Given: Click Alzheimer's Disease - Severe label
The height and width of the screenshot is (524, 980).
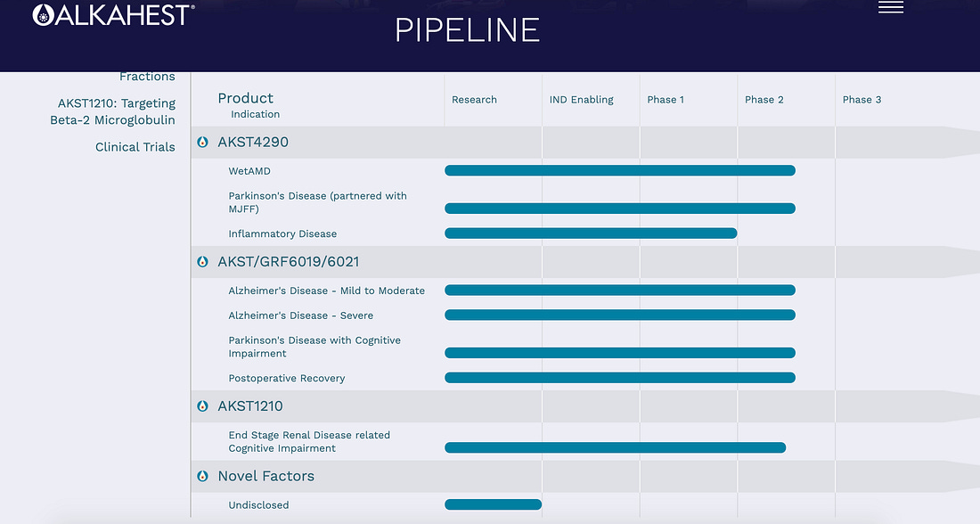Looking at the screenshot, I should (300, 315).
